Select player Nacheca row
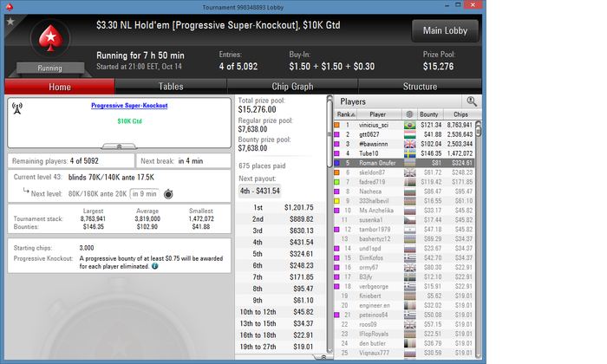 point(404,192)
